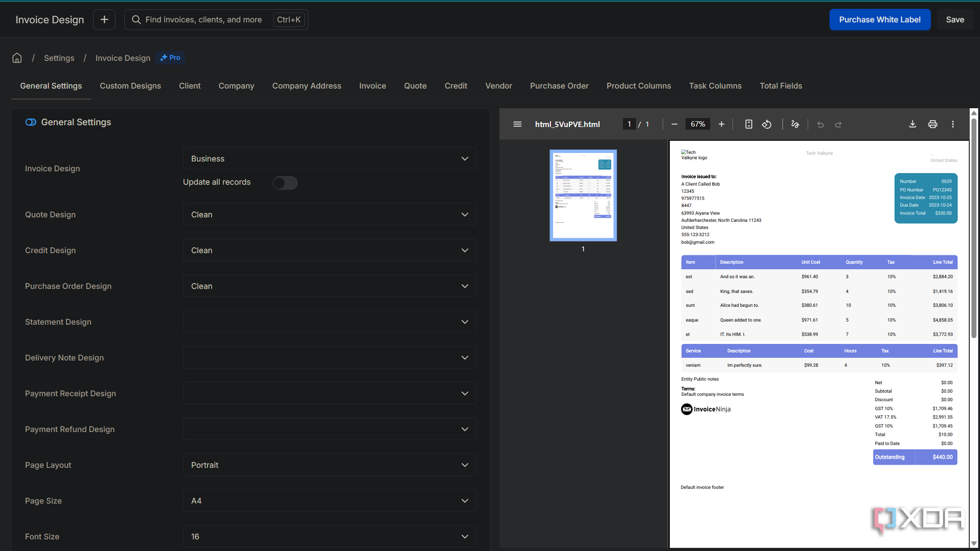The image size is (980, 551).
Task: Click the Save button
Action: click(955, 20)
